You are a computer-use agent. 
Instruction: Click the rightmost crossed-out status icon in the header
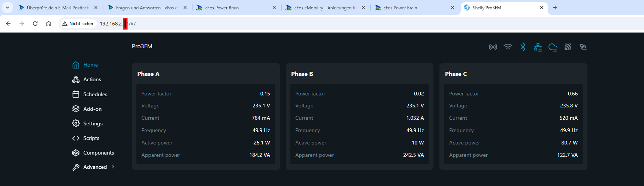pyautogui.click(x=583, y=47)
